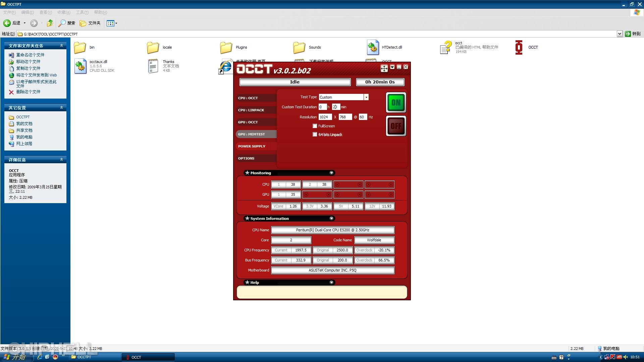Select the Thanks text document icon
This screenshot has height=362, width=644.
[x=153, y=66]
